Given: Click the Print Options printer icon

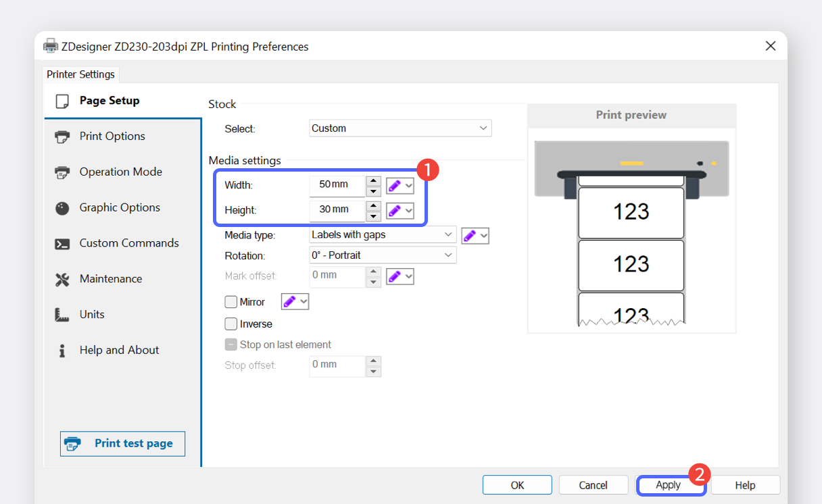Looking at the screenshot, I should 62,136.
